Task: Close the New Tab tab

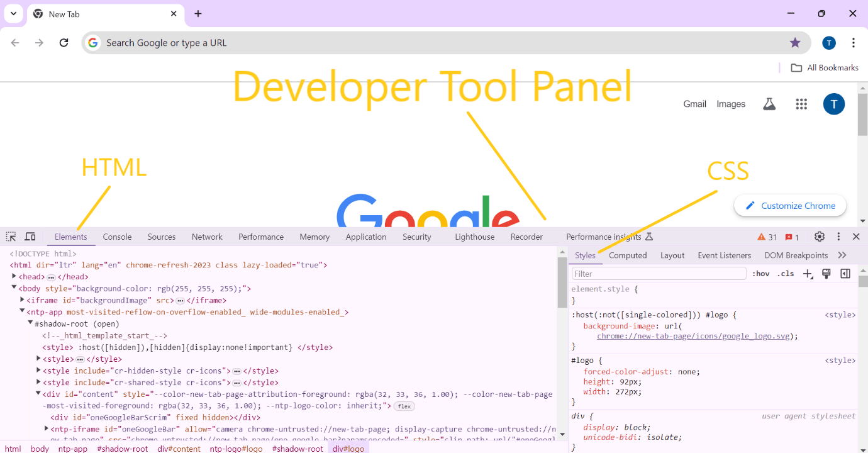Action: pyautogui.click(x=174, y=14)
